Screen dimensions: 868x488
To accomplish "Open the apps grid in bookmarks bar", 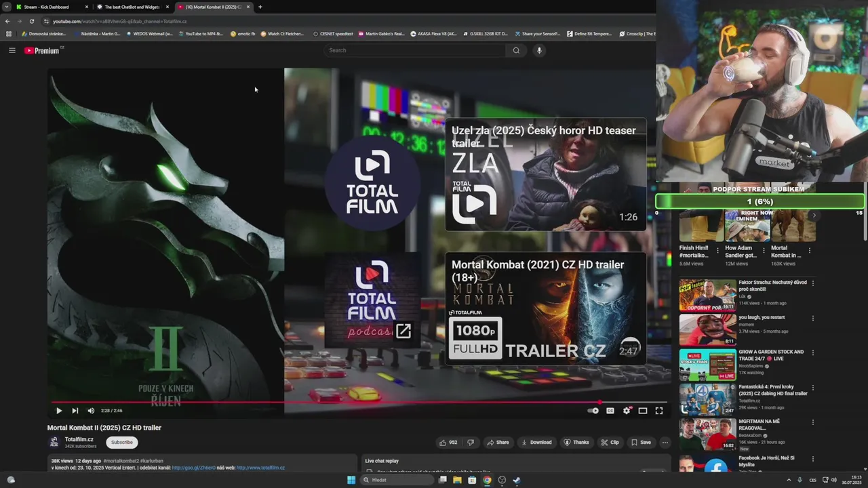I will tap(9, 33).
